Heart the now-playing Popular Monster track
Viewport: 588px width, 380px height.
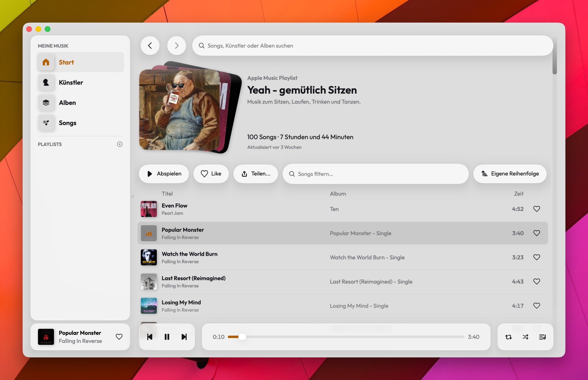pyautogui.click(x=119, y=337)
